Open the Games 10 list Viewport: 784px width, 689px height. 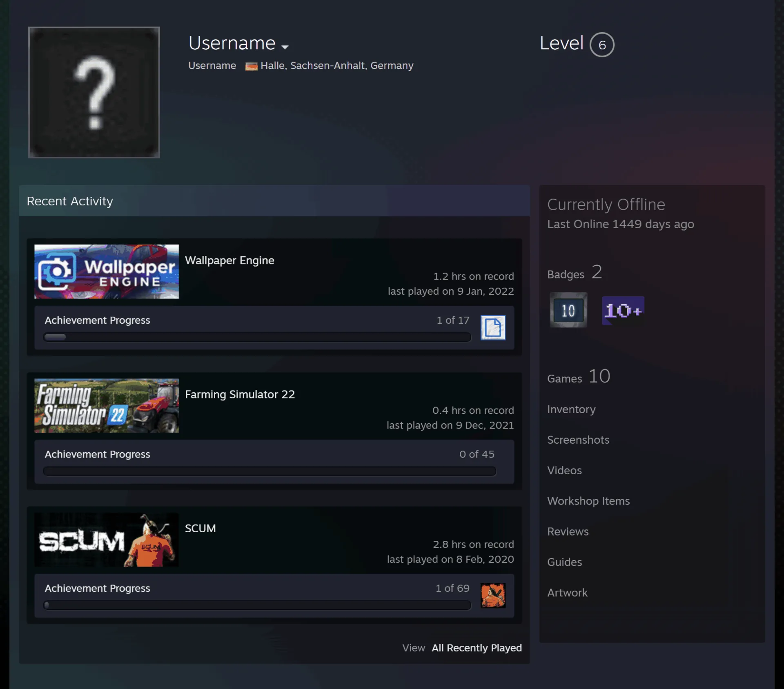click(579, 376)
